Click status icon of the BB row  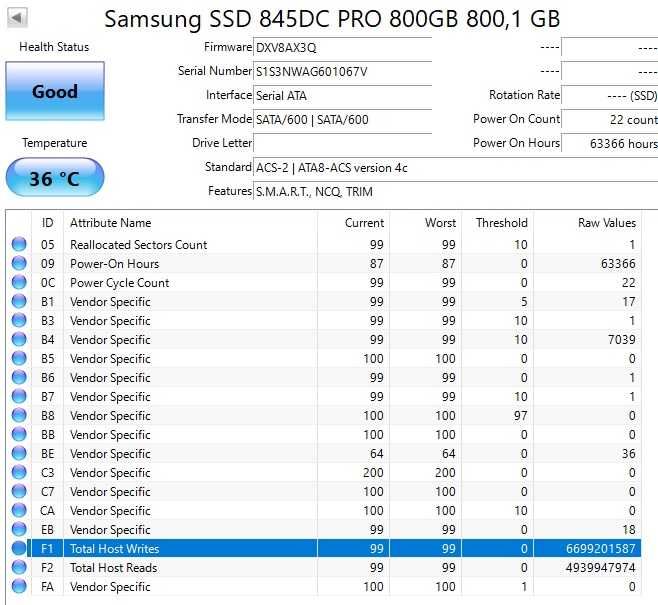[19, 434]
